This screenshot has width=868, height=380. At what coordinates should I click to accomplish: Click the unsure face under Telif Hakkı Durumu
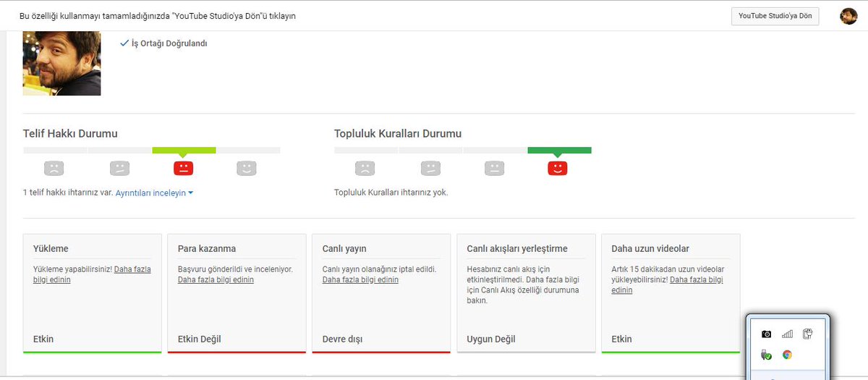point(119,169)
